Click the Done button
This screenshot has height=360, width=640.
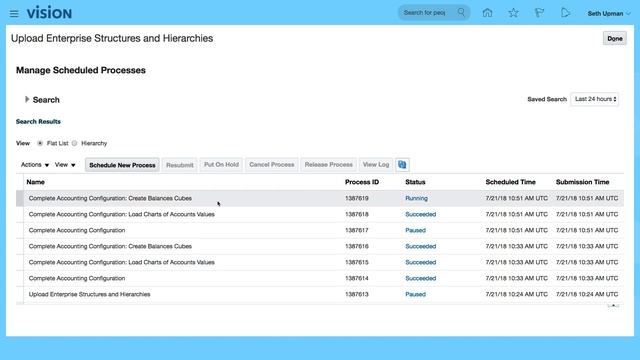click(615, 38)
